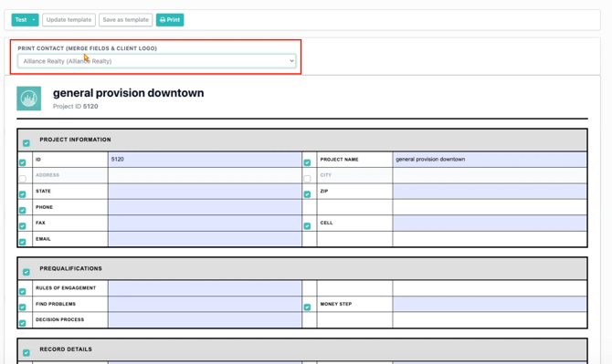Uncheck the Email field checkbox
This screenshot has width=612, height=364.
click(23, 242)
